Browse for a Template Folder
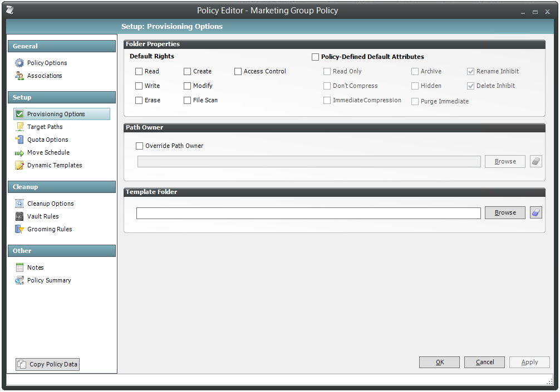This screenshot has width=560, height=392. [505, 212]
